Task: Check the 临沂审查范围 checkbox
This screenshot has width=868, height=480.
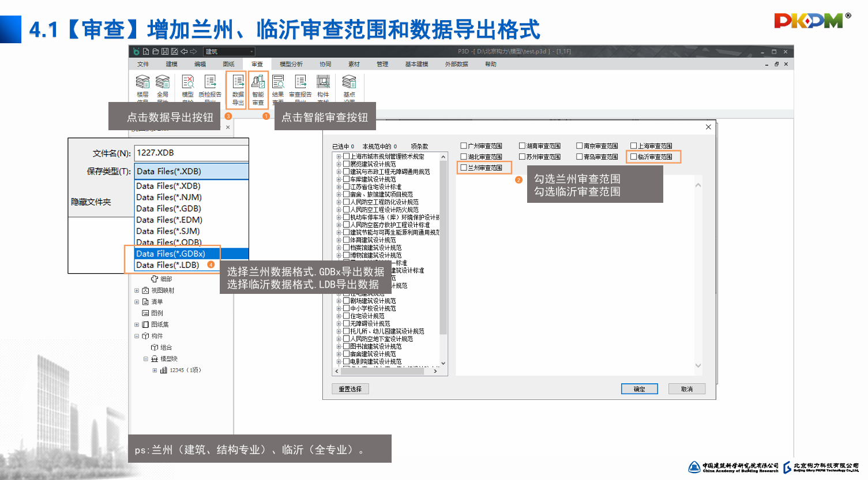Action: pos(634,157)
